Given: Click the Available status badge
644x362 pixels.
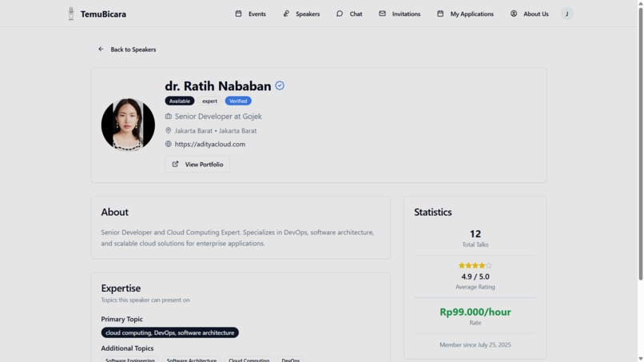Looking at the screenshot, I should pos(180,101).
